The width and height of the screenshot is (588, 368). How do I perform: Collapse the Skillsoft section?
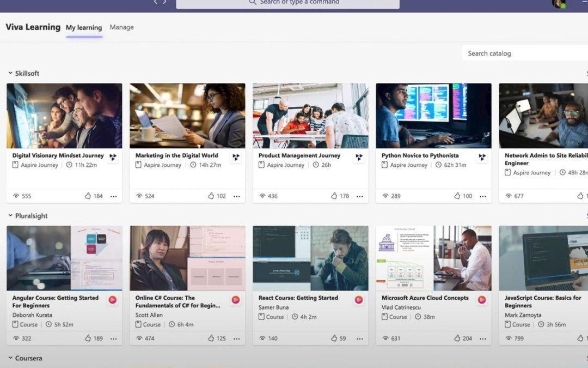10,73
